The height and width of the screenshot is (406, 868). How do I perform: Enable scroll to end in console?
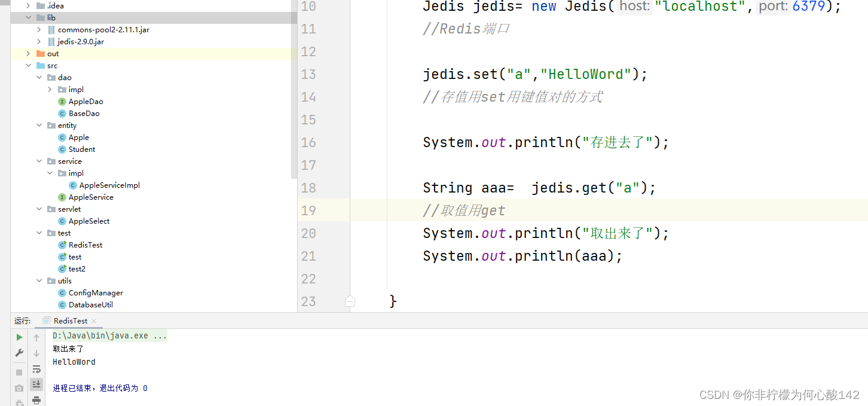(38, 384)
